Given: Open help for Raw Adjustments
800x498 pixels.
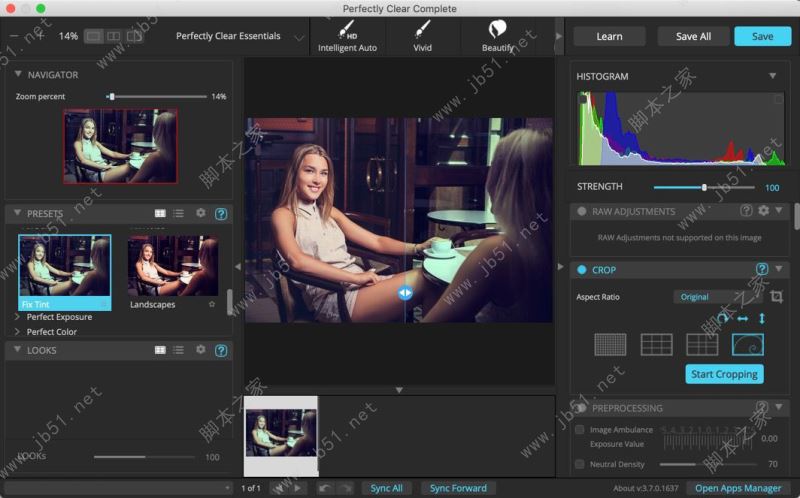Looking at the screenshot, I should pos(746,211).
